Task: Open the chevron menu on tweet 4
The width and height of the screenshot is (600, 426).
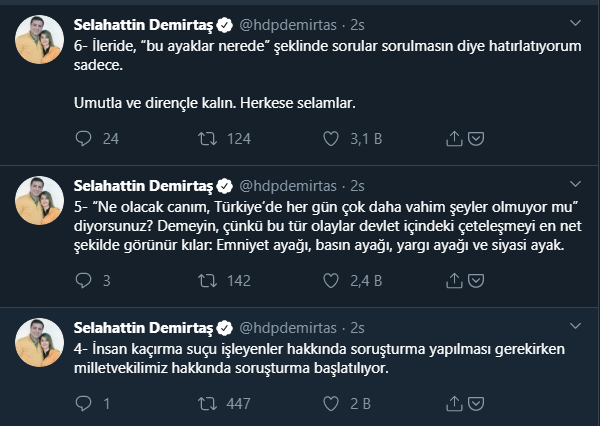Action: (x=574, y=328)
